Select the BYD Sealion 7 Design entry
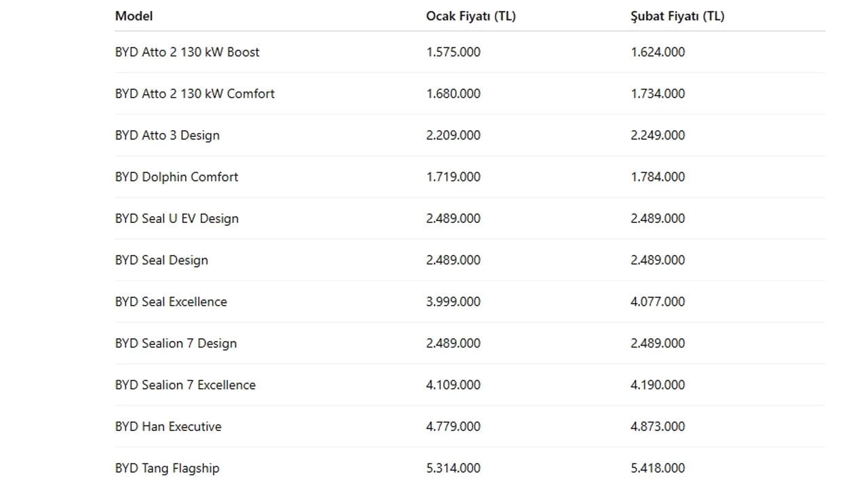The height and width of the screenshot is (488, 868). click(176, 344)
